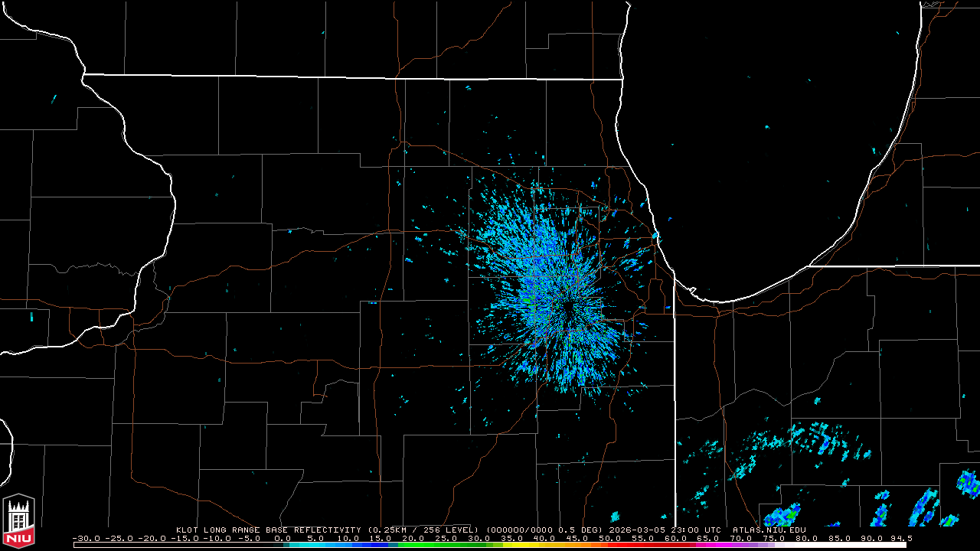The height and width of the screenshot is (551, 980).
Task: Click the "75.0" scale label
Action: point(773,538)
